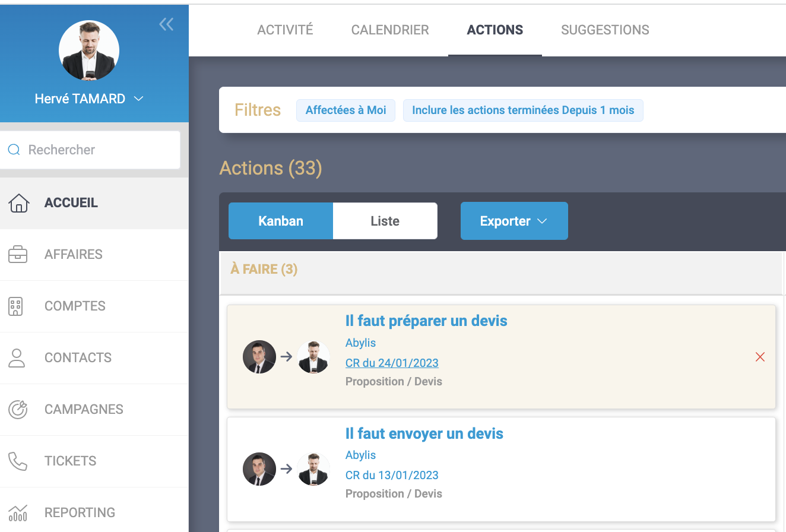This screenshot has width=786, height=532.
Task: Toggle the 'Affectées à Moi' filter
Action: click(x=346, y=110)
